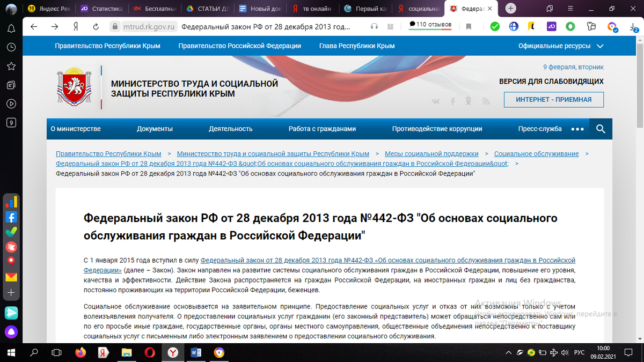Open the green circle extension icon
The width and height of the screenshot is (644, 362).
pos(570,26)
